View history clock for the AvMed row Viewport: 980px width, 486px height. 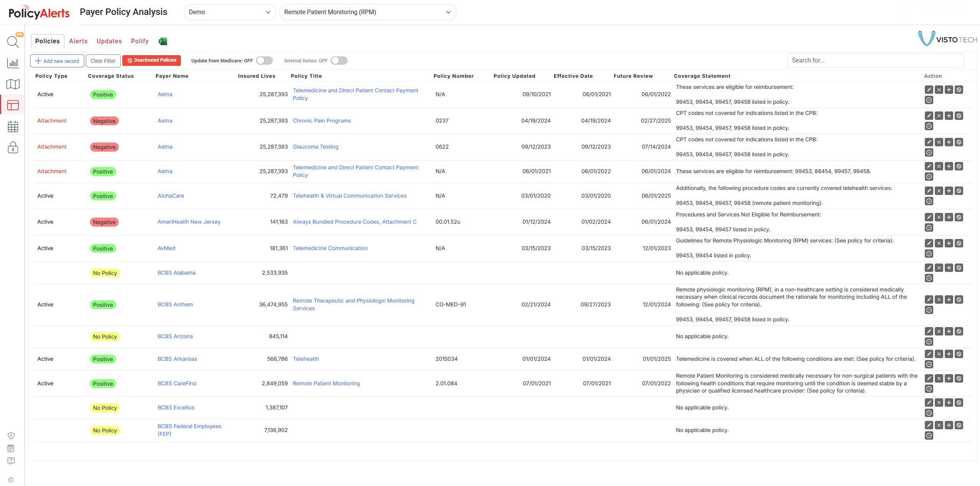pyautogui.click(x=929, y=254)
